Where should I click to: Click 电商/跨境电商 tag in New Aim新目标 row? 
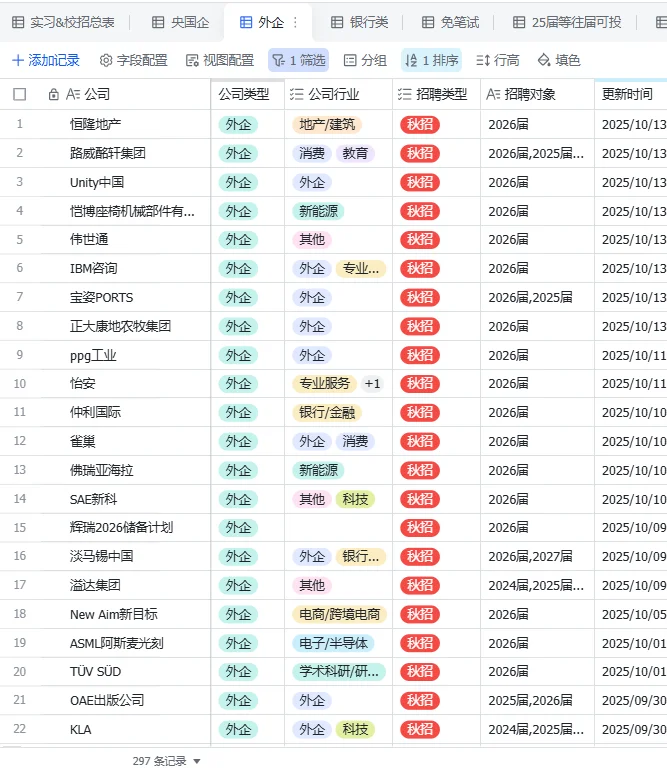coord(339,614)
